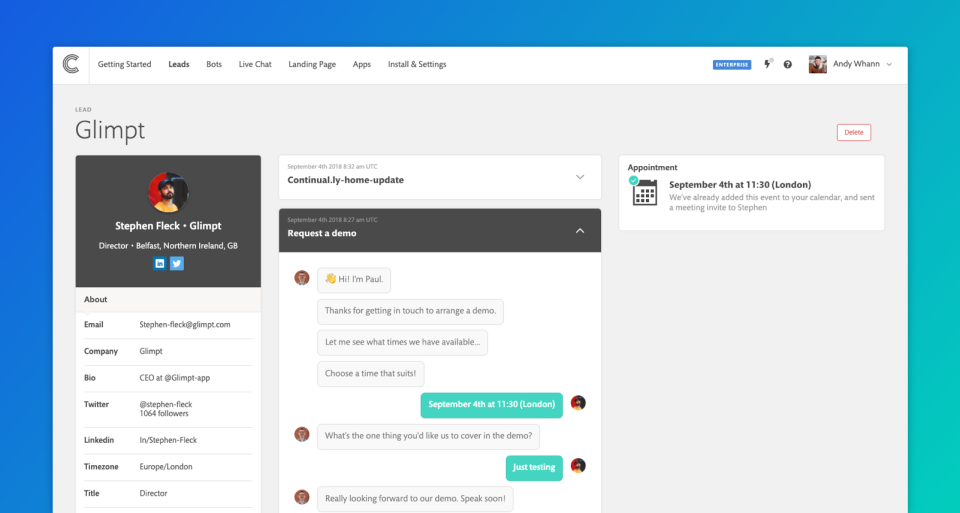Screen dimensions: 960x513
Task: Click the 'What's the one thing' message
Action: tap(429, 436)
